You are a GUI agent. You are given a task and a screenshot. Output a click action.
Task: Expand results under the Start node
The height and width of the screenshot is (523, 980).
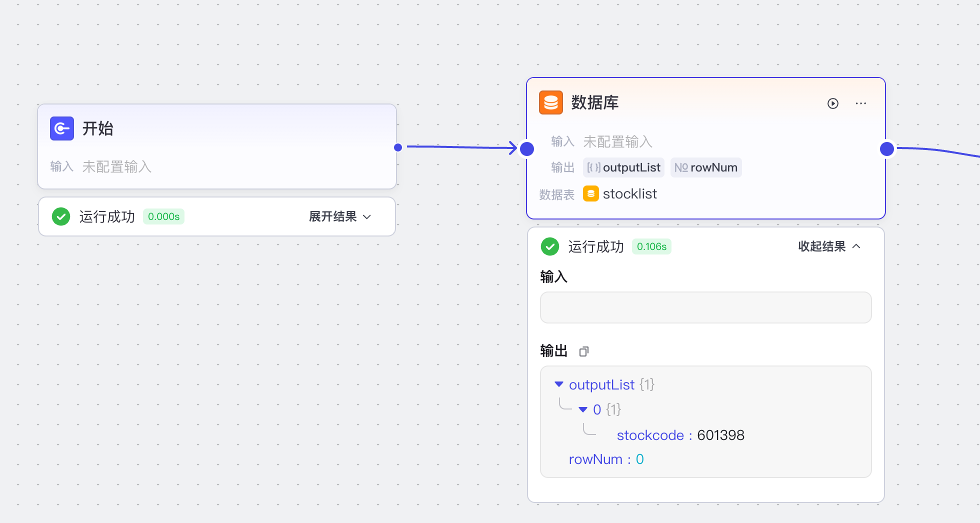pos(340,216)
